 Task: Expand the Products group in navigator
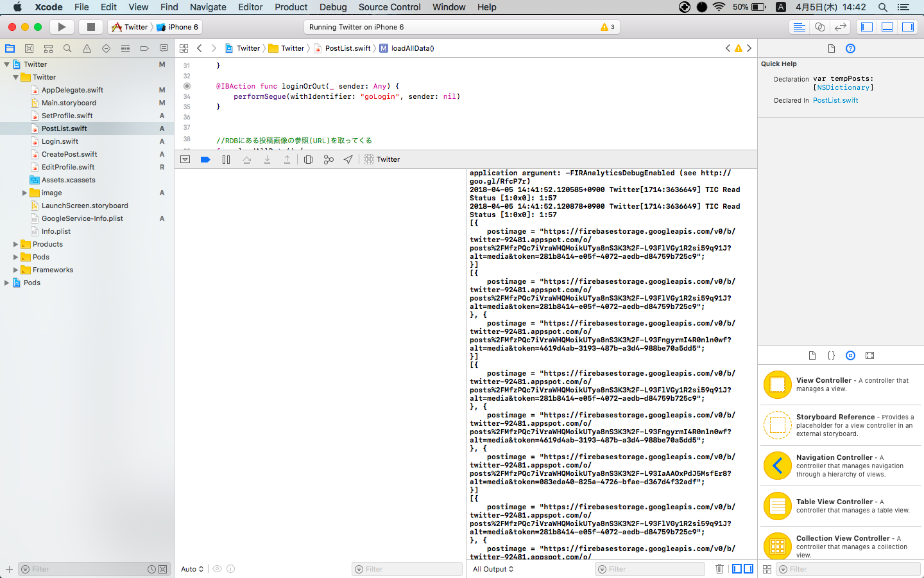[x=15, y=244]
